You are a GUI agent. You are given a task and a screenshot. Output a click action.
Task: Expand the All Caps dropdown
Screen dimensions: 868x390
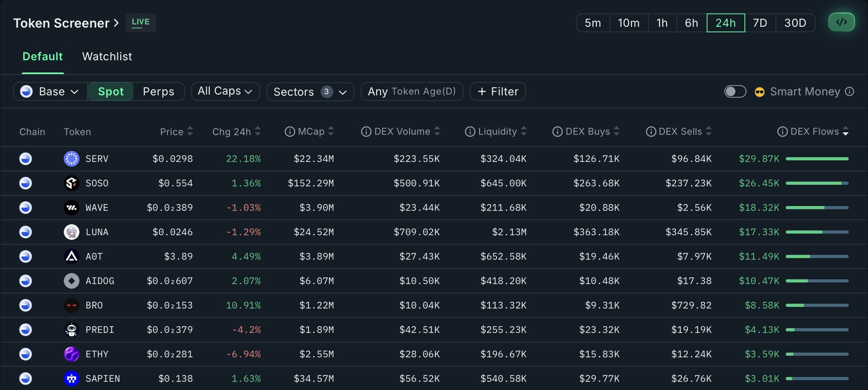click(x=225, y=91)
